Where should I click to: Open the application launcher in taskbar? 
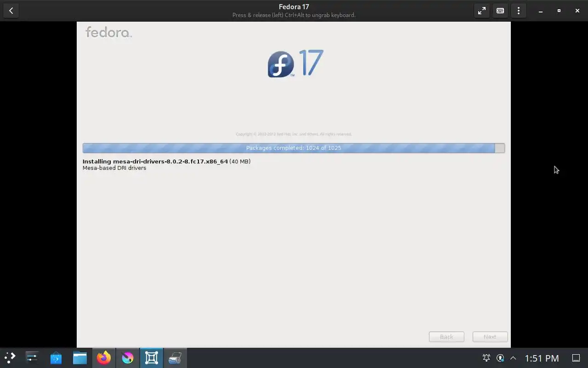[x=10, y=358]
